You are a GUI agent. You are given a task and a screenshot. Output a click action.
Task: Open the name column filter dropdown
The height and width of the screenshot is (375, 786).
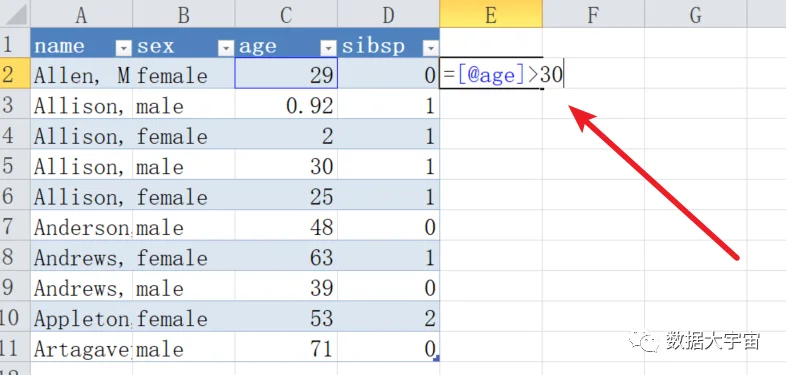123,48
